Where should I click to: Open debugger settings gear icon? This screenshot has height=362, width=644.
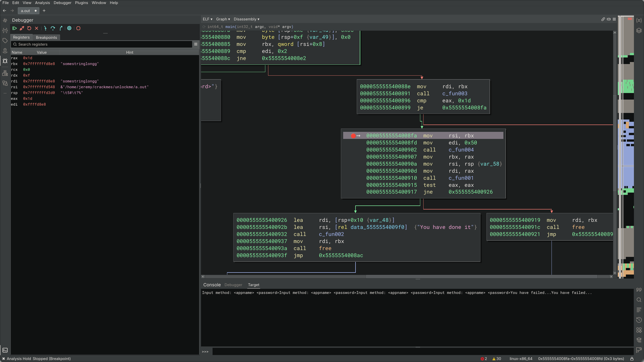tap(69, 28)
